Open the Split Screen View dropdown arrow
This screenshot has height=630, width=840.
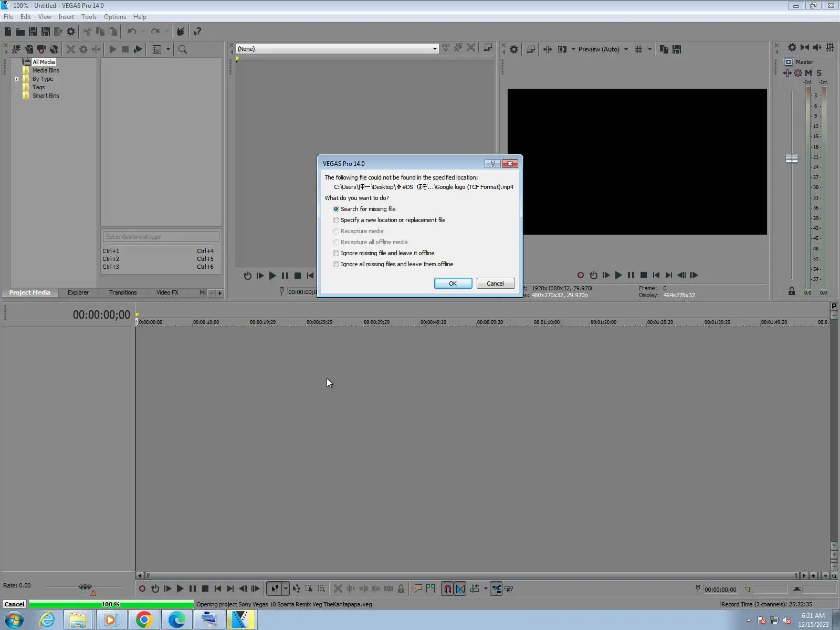click(573, 49)
